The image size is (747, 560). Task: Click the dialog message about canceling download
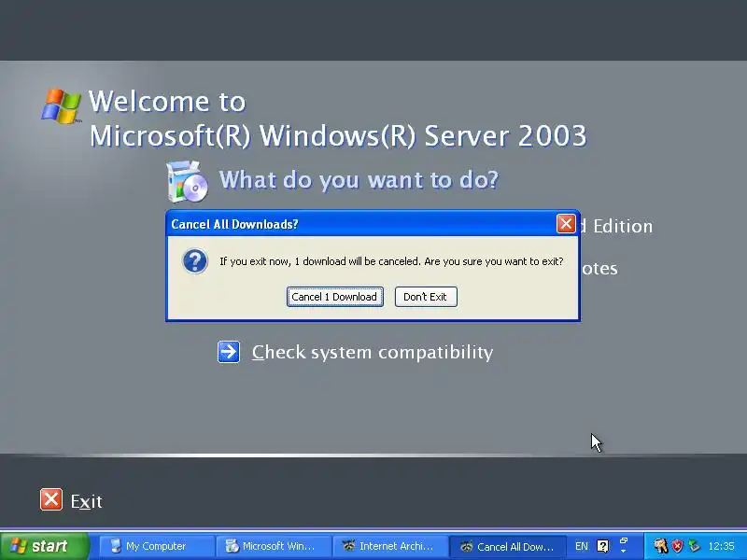click(x=391, y=261)
